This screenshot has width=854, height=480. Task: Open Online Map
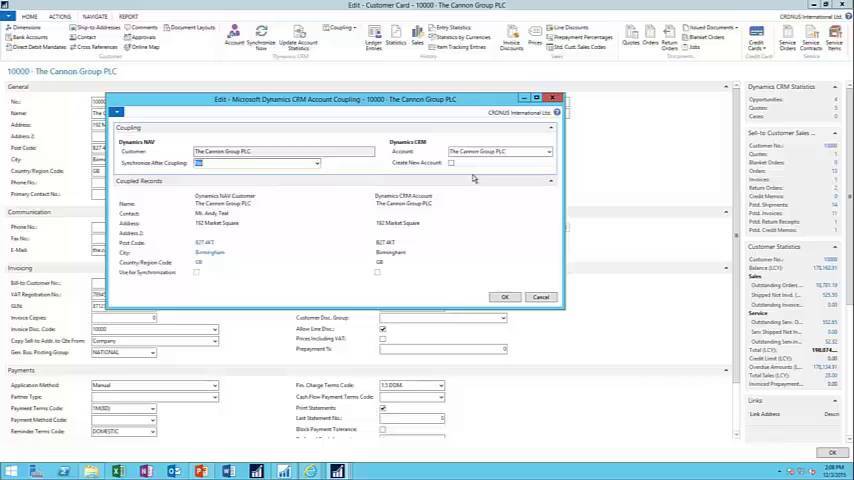(x=142, y=47)
